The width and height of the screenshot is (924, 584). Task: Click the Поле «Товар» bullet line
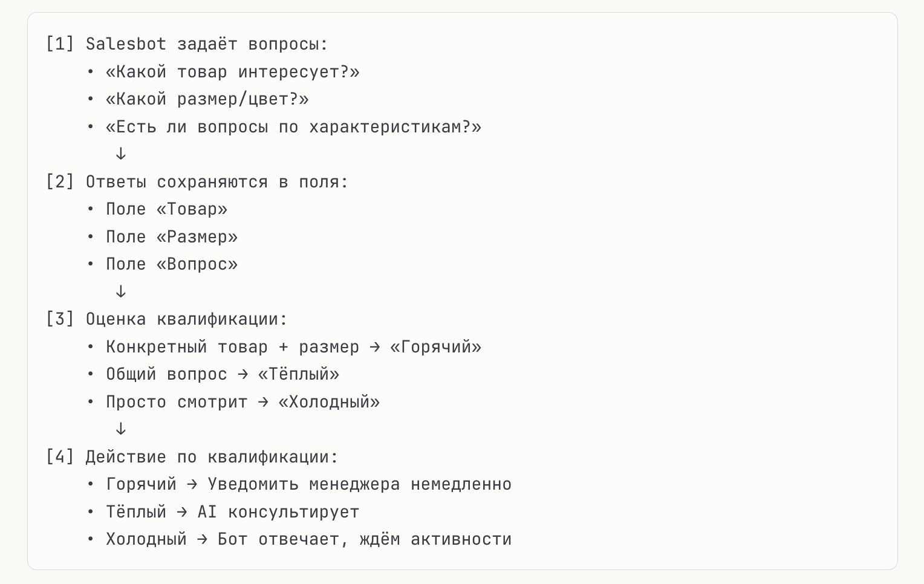166,209
